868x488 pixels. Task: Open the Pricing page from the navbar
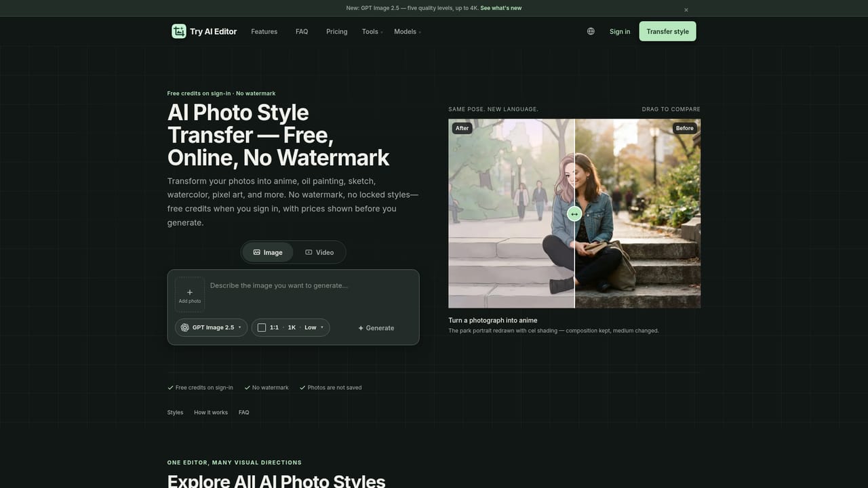coord(336,31)
